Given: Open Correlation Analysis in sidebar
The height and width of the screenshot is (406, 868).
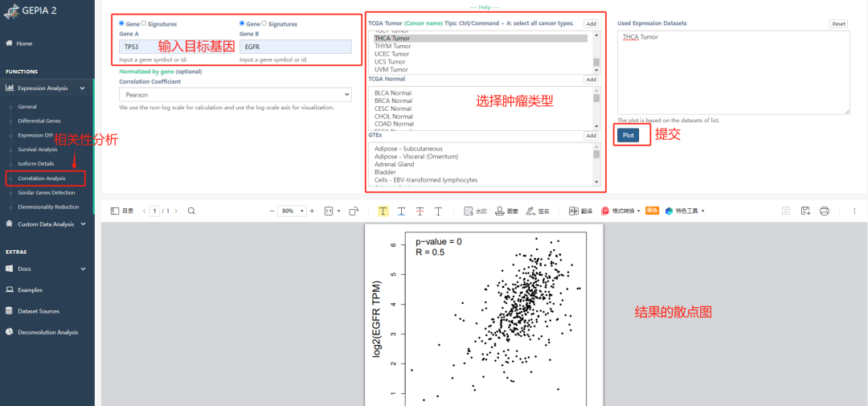Looking at the screenshot, I should [42, 178].
